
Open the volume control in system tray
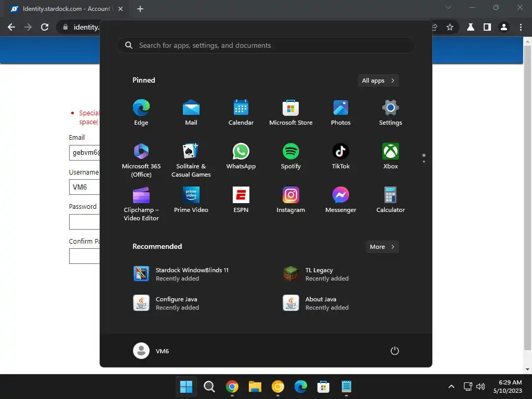pyautogui.click(x=481, y=387)
